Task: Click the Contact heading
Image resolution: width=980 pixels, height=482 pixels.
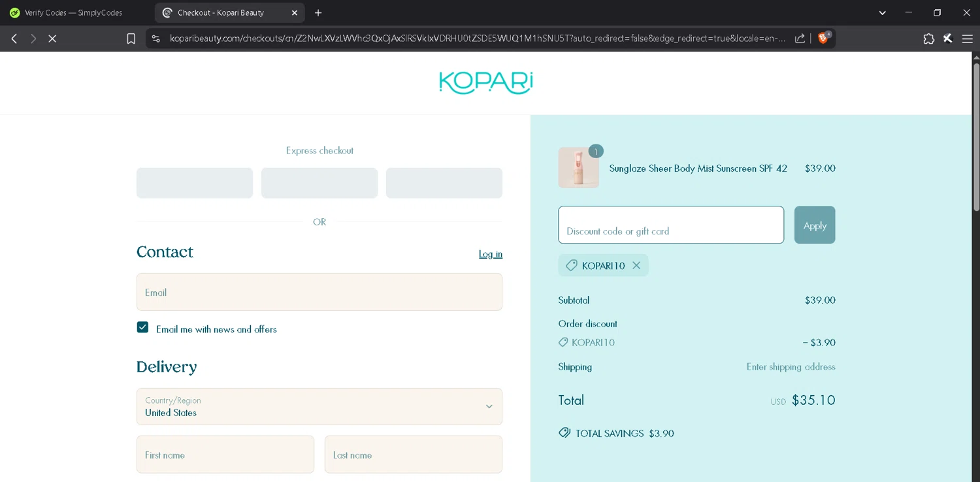Action: coord(165,252)
